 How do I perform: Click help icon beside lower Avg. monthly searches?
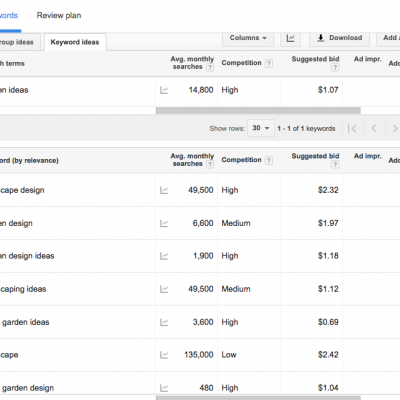pos(210,164)
